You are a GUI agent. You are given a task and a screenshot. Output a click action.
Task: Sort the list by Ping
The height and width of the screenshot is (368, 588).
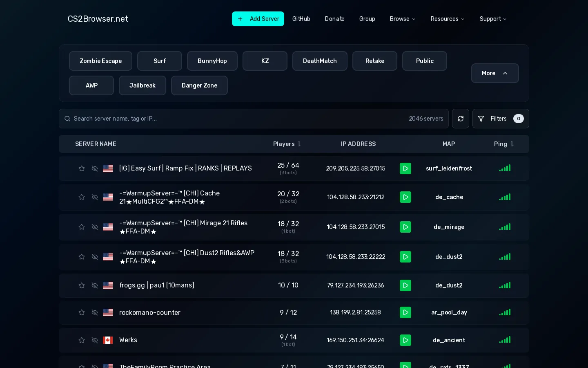(504, 144)
